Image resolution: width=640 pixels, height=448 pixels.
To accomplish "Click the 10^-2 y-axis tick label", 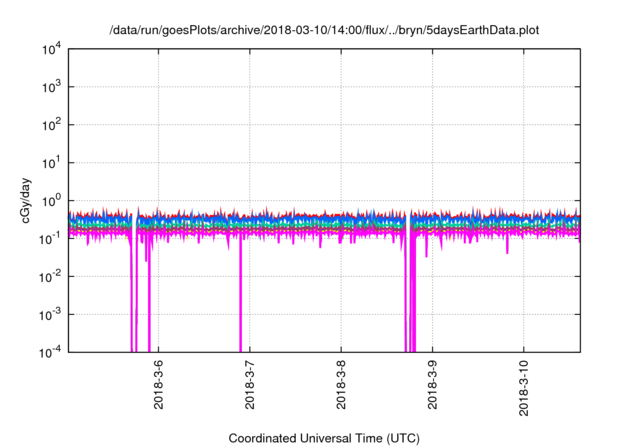I will pyautogui.click(x=51, y=277).
